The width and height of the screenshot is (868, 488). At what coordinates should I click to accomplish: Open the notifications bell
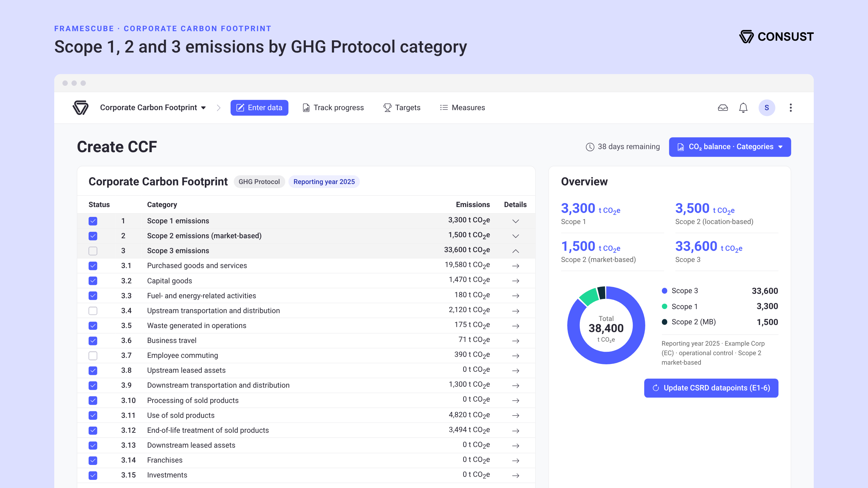[743, 108]
